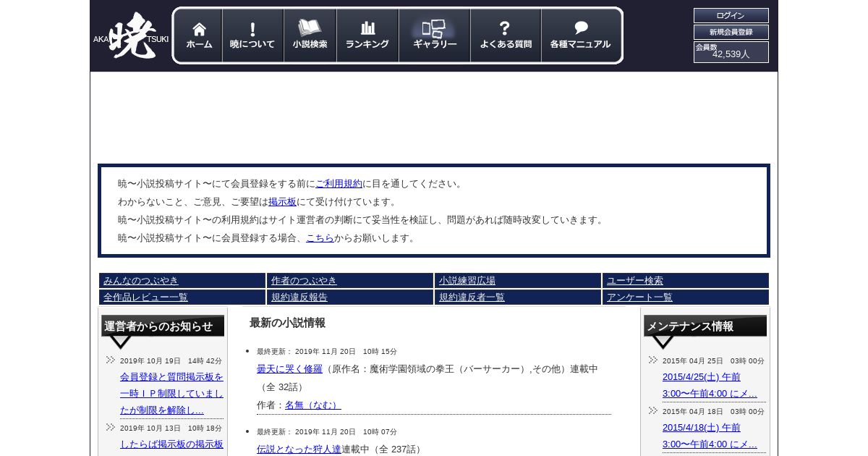The height and width of the screenshot is (456, 868).
Task: Open news 会員登録と質問掲示板を一時ＩＰ制限 link
Action: coord(171,394)
